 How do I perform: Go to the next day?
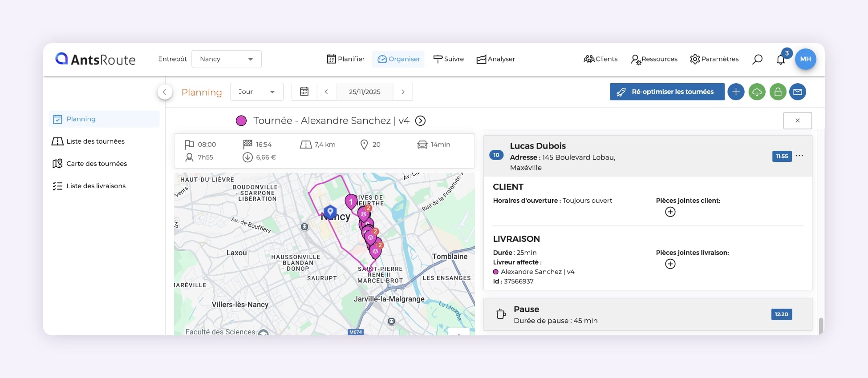(x=403, y=92)
